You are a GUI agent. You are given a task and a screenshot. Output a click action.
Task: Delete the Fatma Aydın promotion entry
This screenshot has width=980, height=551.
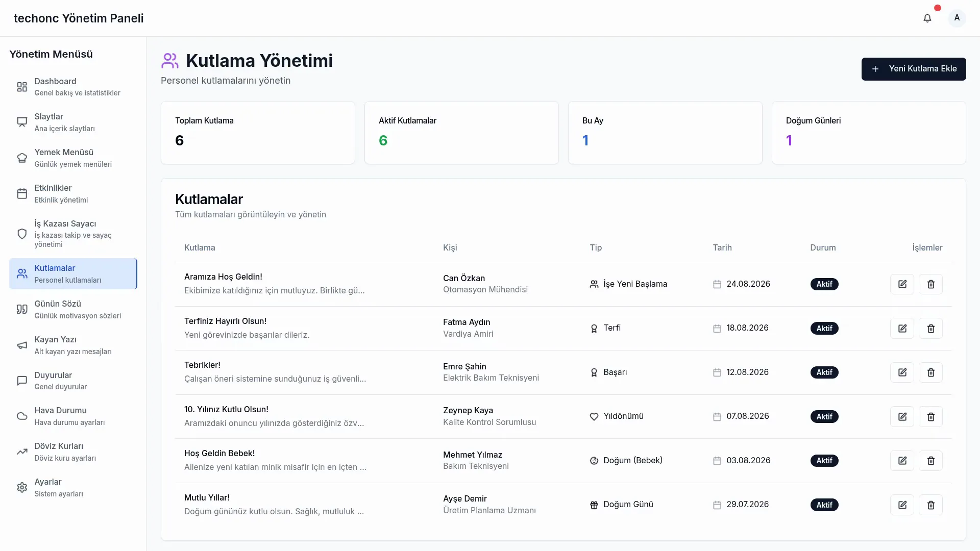[930, 329]
